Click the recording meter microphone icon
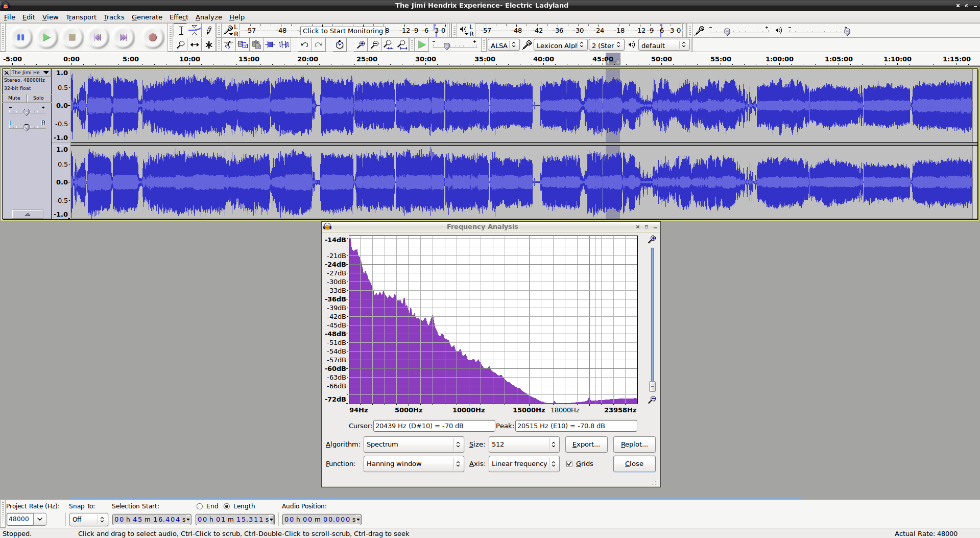The width and height of the screenshot is (980, 538). [228, 30]
